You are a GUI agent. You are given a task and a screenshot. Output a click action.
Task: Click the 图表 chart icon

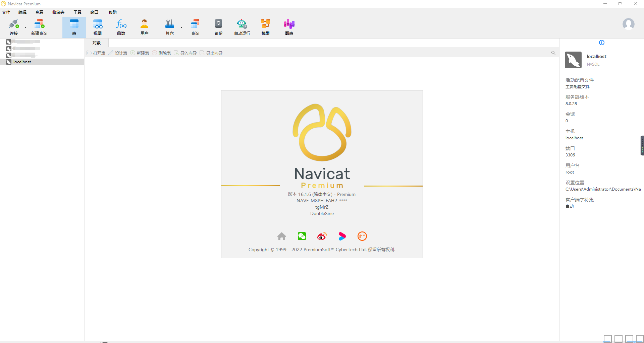[x=289, y=27]
